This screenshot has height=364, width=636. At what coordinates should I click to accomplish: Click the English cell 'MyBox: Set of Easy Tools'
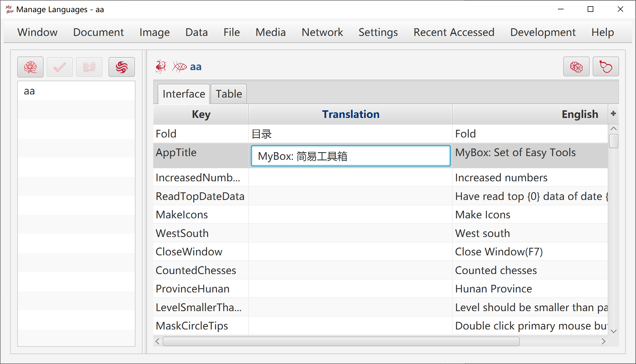coord(530,156)
